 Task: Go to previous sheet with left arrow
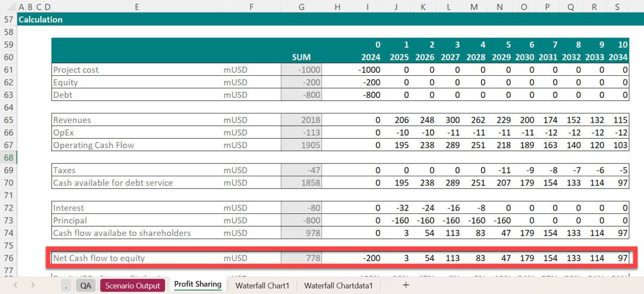pos(16,285)
